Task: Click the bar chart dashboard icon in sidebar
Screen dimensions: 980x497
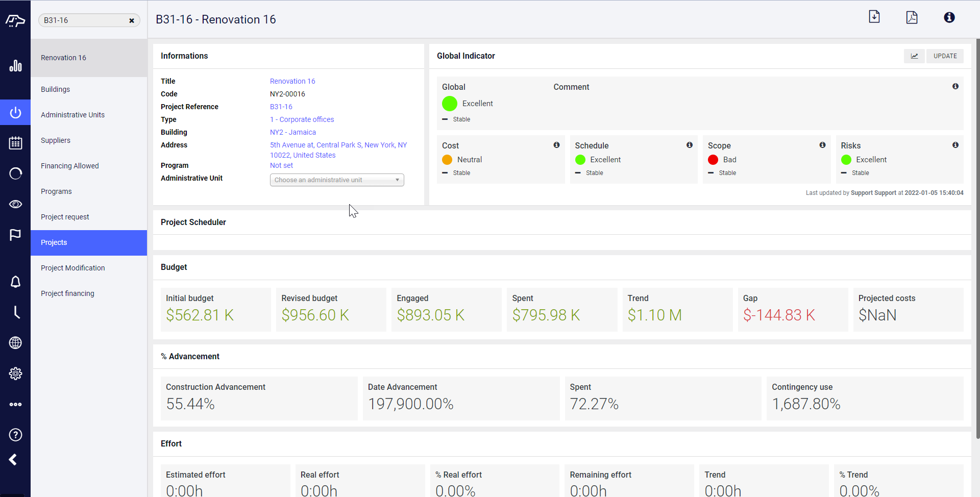Action: (x=15, y=66)
